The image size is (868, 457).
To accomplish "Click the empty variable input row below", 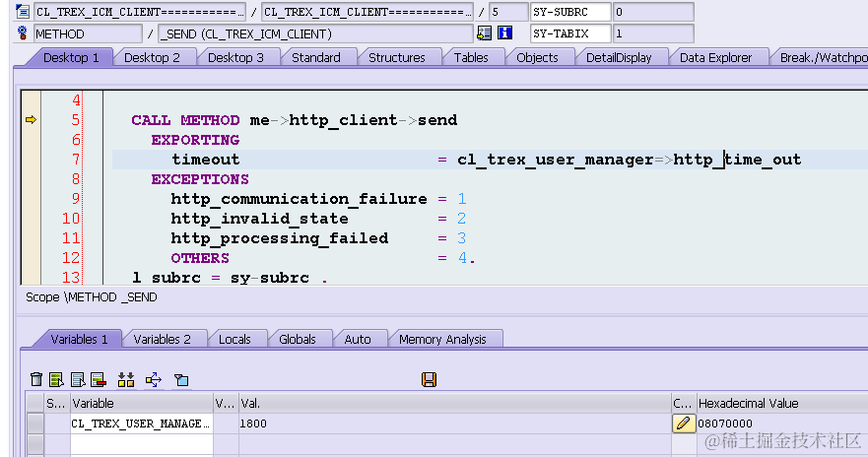I will pyautogui.click(x=141, y=444).
